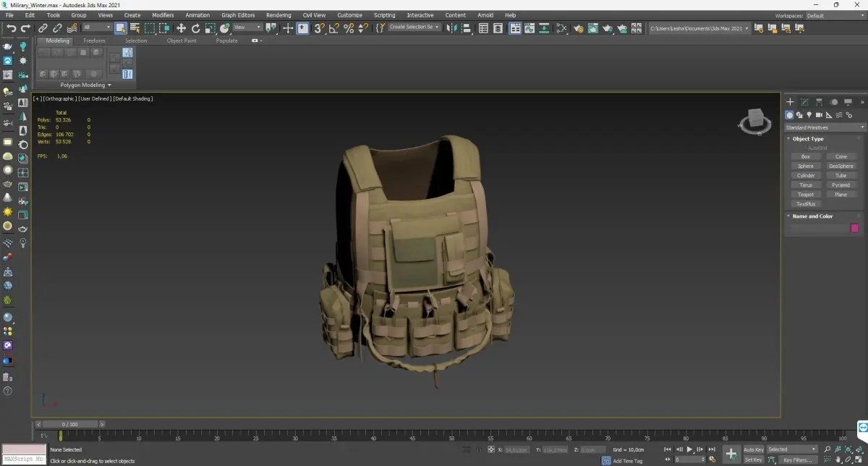Toggle the Percent Snap button
The height and width of the screenshot is (466, 868).
pyautogui.click(x=349, y=28)
